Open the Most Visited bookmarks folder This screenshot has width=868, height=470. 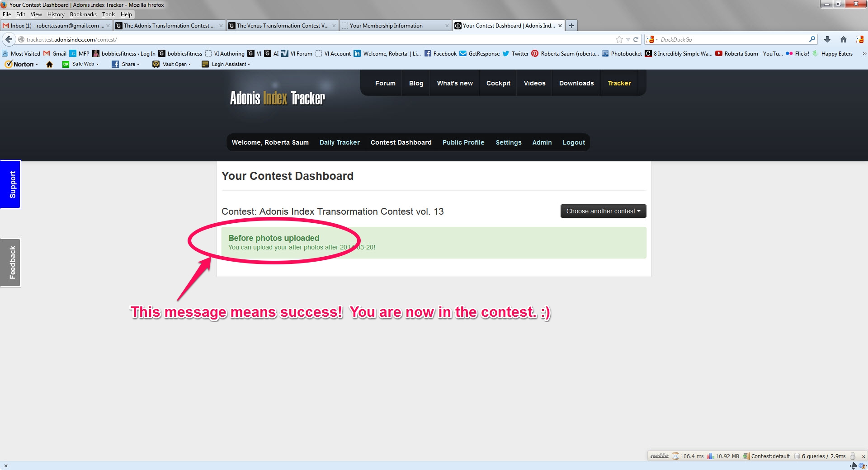21,53
